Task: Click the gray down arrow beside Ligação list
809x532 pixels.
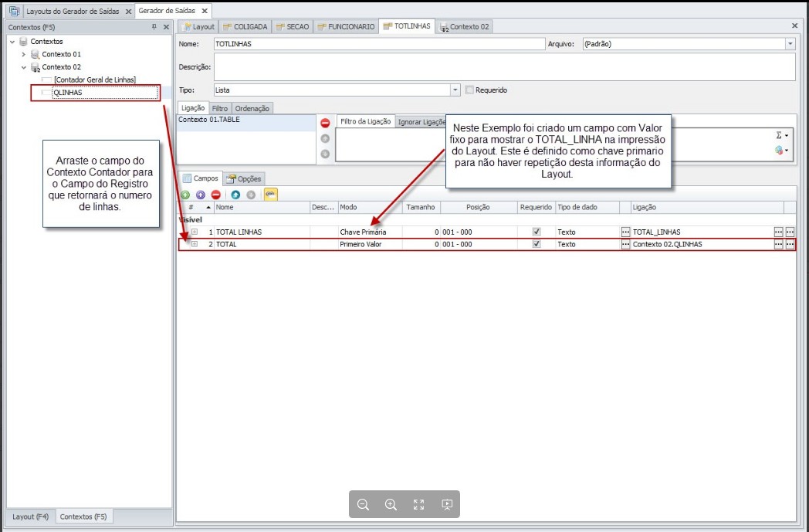Action: [325, 154]
